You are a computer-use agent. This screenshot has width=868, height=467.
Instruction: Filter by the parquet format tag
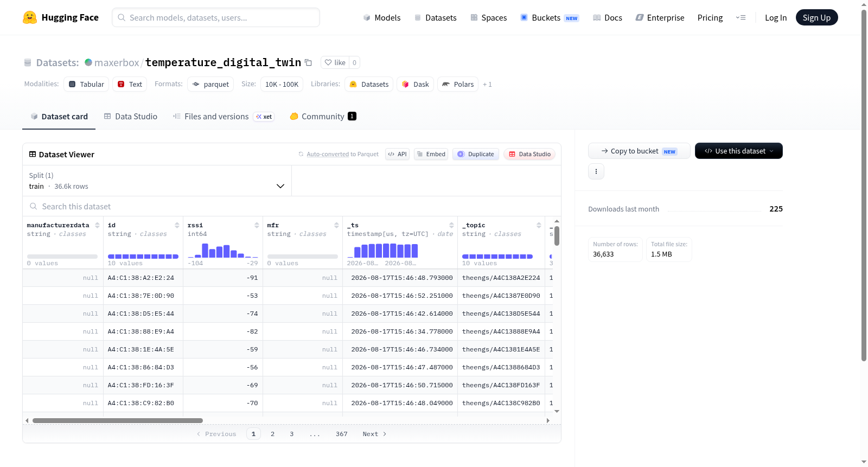pyautogui.click(x=210, y=84)
